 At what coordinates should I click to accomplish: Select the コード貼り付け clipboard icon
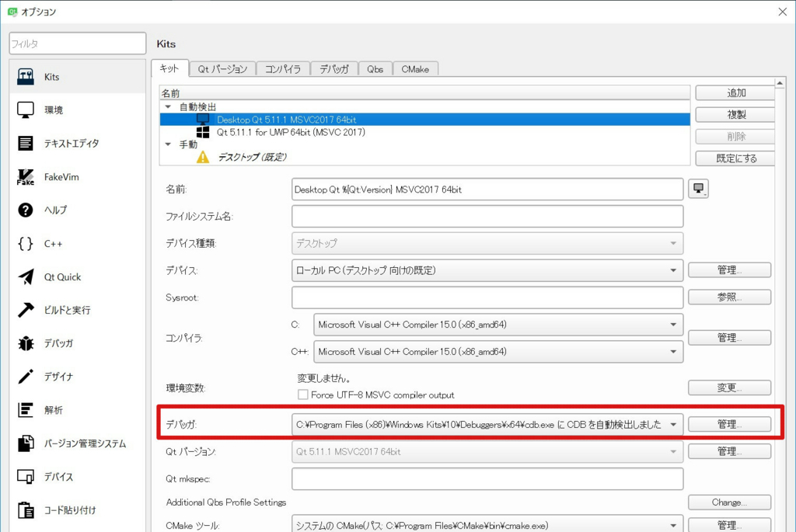coord(26,509)
